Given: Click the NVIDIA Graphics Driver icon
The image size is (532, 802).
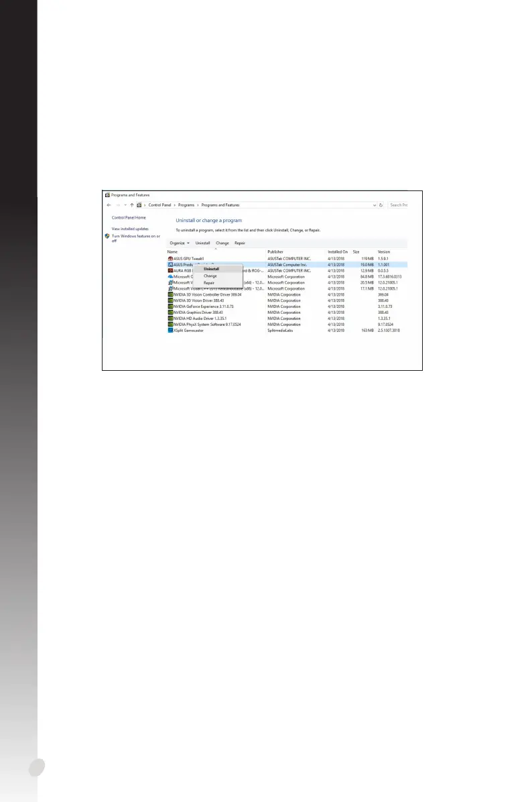Looking at the screenshot, I should (x=171, y=312).
